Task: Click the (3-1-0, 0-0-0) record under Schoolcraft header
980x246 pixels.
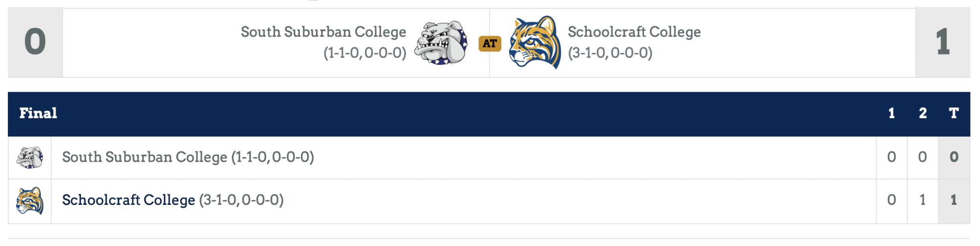Action: [x=610, y=53]
